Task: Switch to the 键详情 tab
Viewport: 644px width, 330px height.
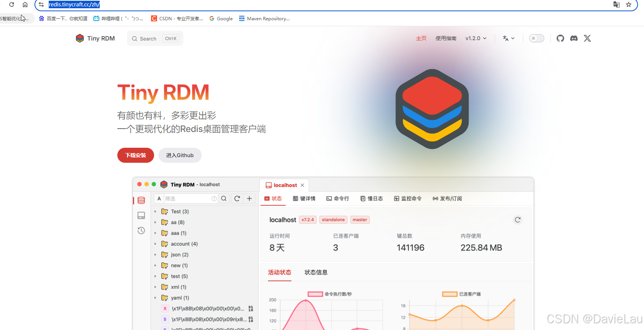Action: pos(304,199)
